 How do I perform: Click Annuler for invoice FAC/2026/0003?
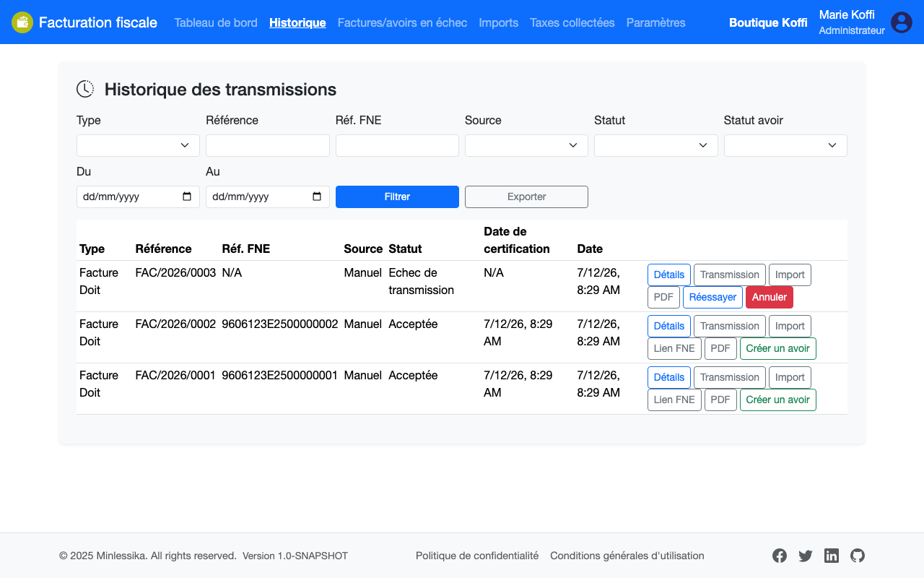tap(770, 297)
